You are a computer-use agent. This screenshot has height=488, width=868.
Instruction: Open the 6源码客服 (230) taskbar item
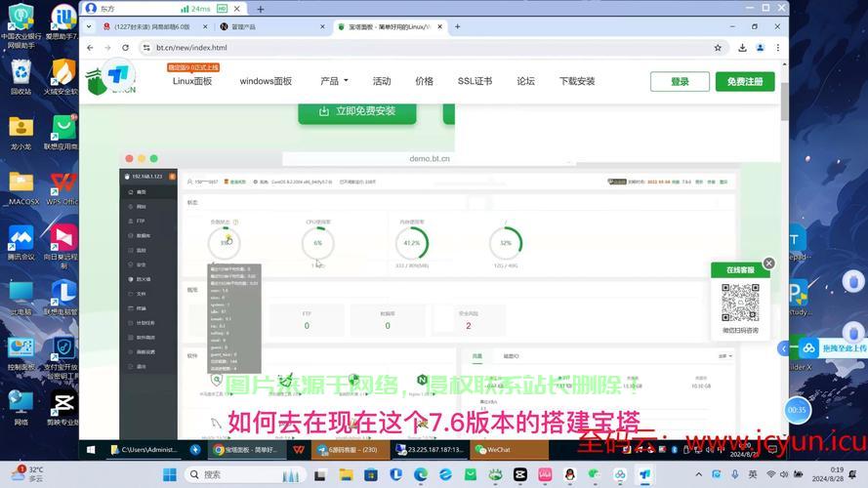pos(351,450)
